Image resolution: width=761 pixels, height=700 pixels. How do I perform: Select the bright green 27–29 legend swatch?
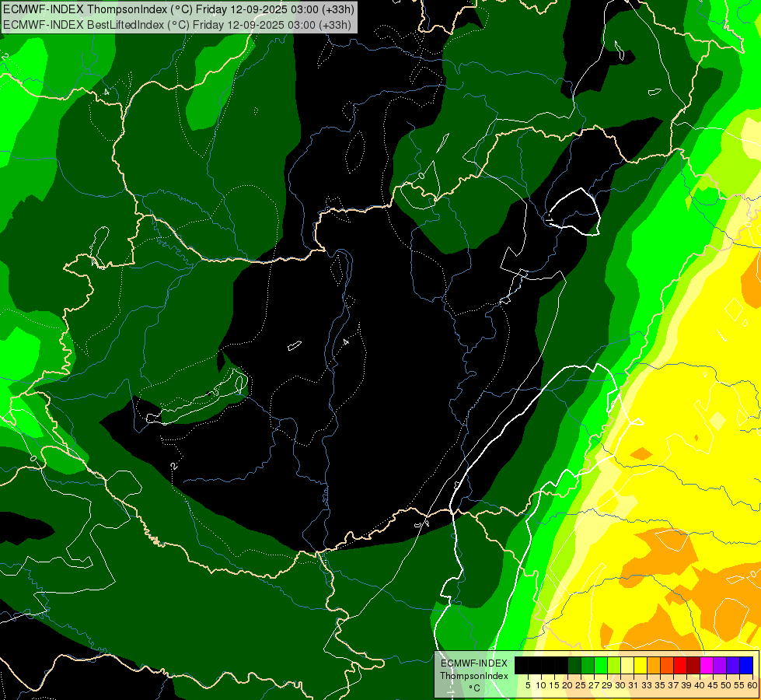(x=601, y=665)
